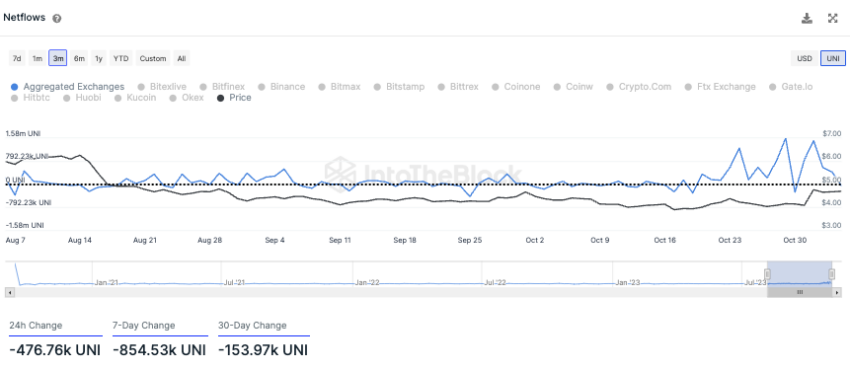Toggle Aggregated Exchanges series

(68, 87)
